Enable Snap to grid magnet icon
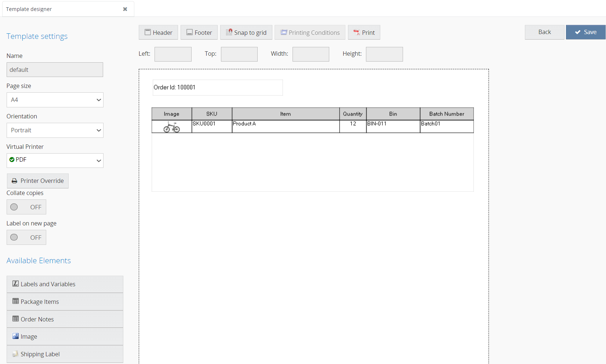 pos(229,32)
